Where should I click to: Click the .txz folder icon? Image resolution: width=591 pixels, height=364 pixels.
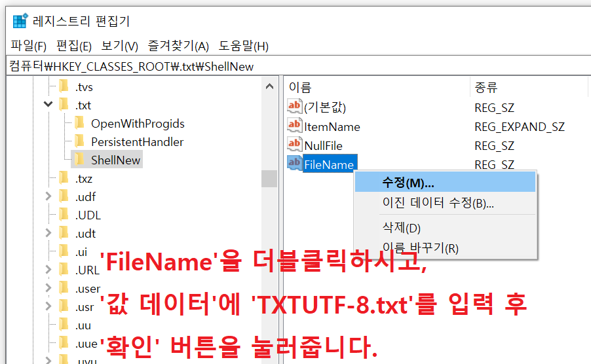pyautogui.click(x=64, y=177)
